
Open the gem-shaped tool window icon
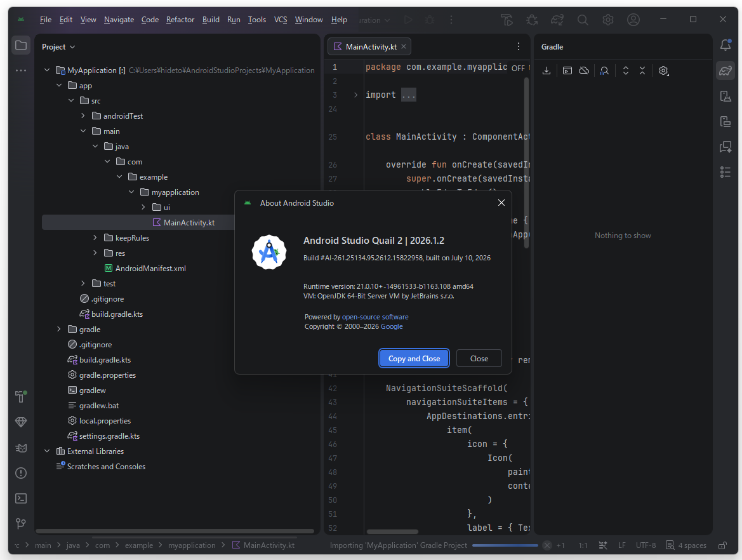(x=21, y=422)
